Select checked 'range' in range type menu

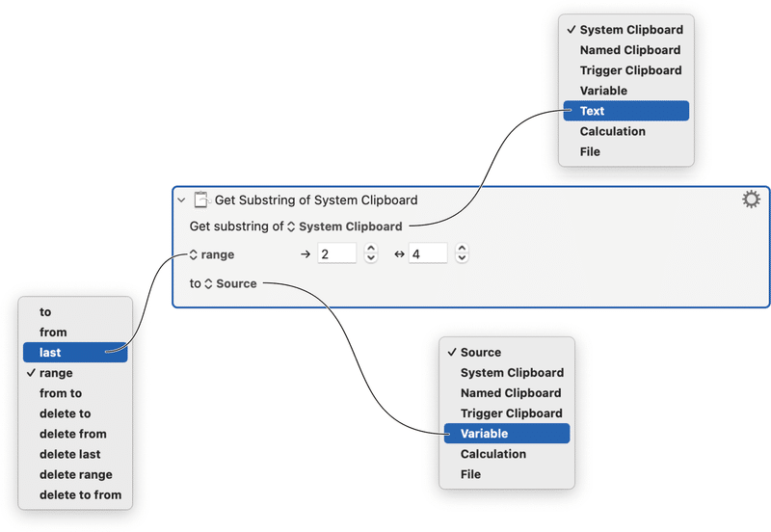(75, 373)
